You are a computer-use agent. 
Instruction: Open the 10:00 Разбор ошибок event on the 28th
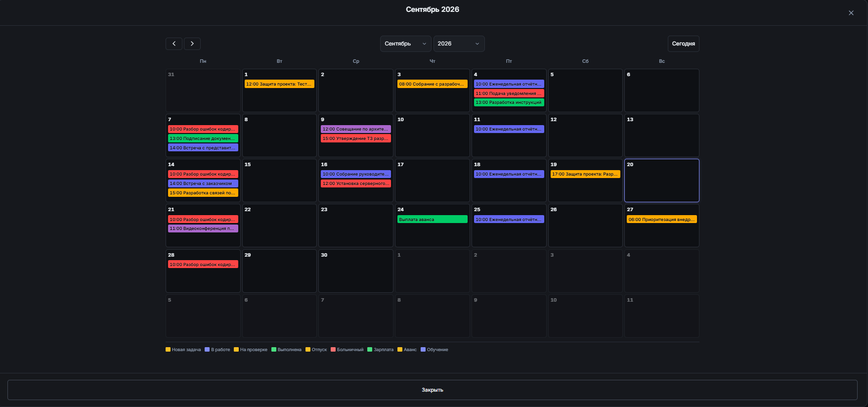tap(203, 265)
